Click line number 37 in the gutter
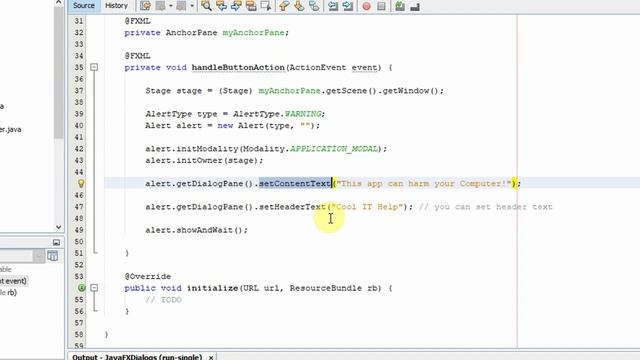 point(79,91)
